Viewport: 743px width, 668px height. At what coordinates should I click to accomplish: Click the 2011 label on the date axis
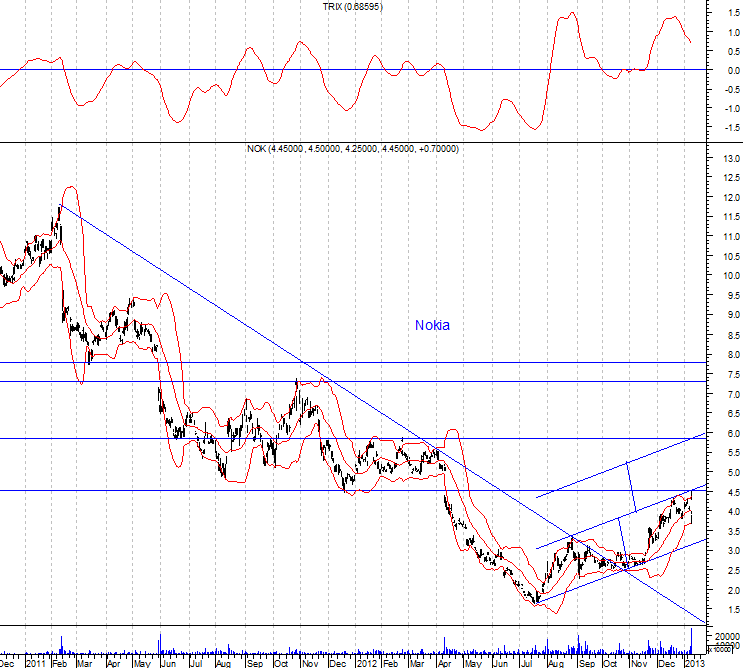[x=36, y=663]
